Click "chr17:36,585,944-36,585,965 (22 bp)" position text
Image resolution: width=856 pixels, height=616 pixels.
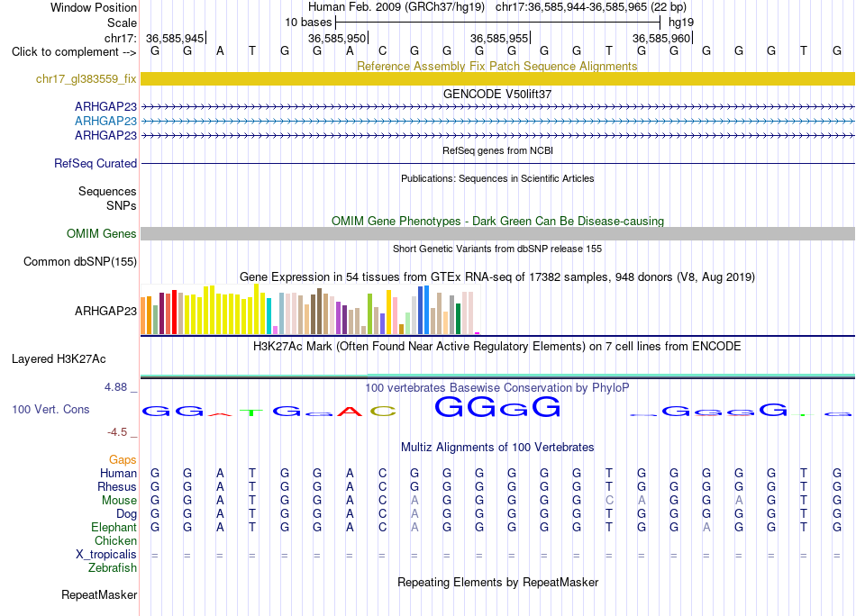point(591,7)
